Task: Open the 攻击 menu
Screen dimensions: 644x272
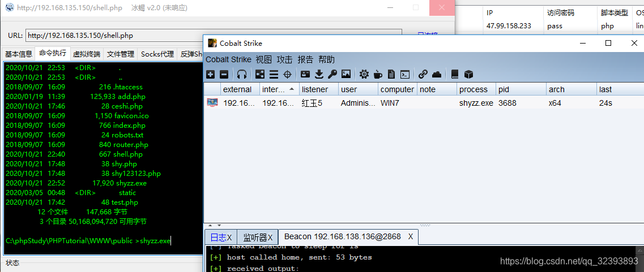Action: click(x=285, y=59)
